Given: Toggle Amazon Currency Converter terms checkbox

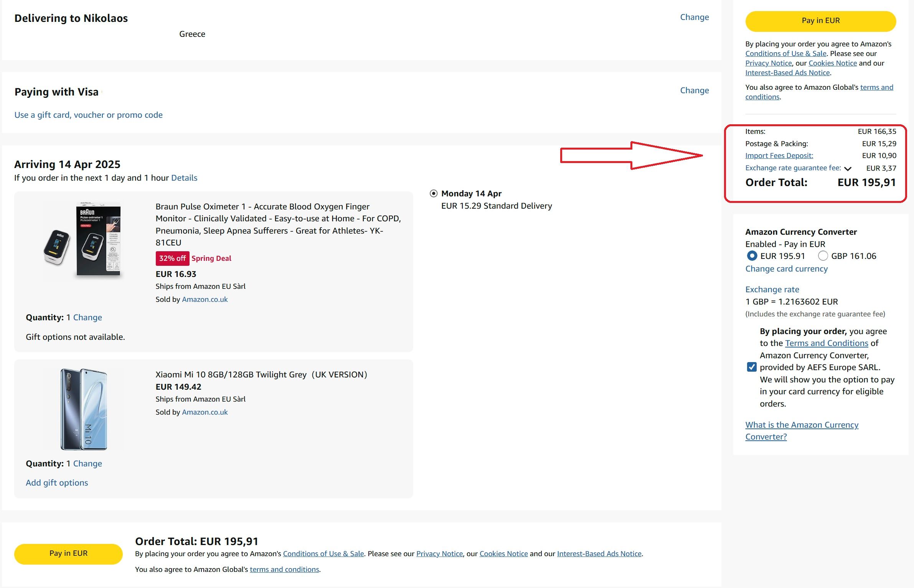Looking at the screenshot, I should (x=752, y=367).
